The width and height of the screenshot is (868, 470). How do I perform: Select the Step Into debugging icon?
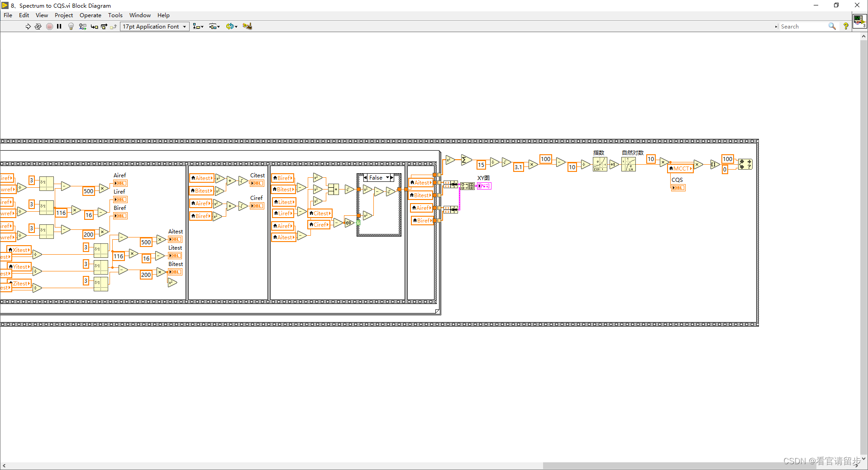pos(94,26)
